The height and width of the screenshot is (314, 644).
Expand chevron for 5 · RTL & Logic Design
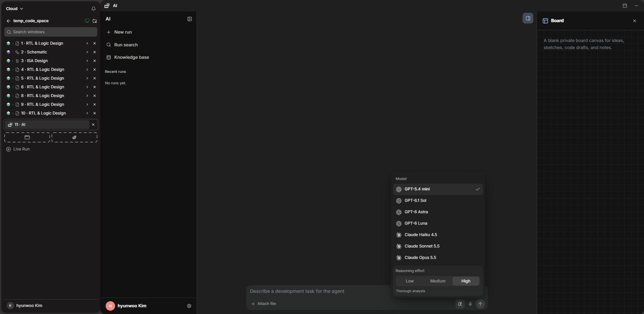pyautogui.click(x=87, y=78)
